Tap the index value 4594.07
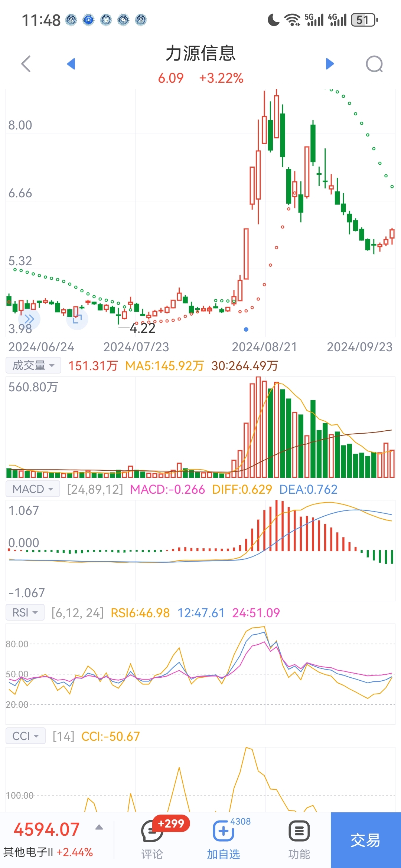The width and height of the screenshot is (401, 868). 46,829
